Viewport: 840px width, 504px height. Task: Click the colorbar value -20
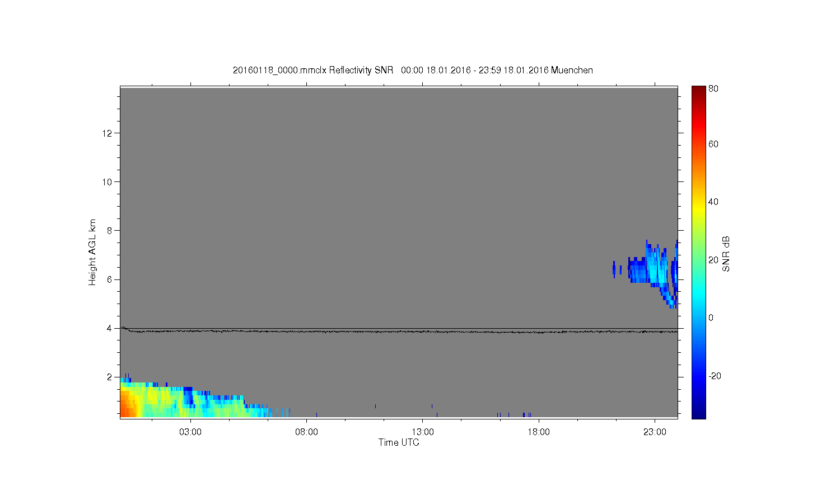[715, 376]
